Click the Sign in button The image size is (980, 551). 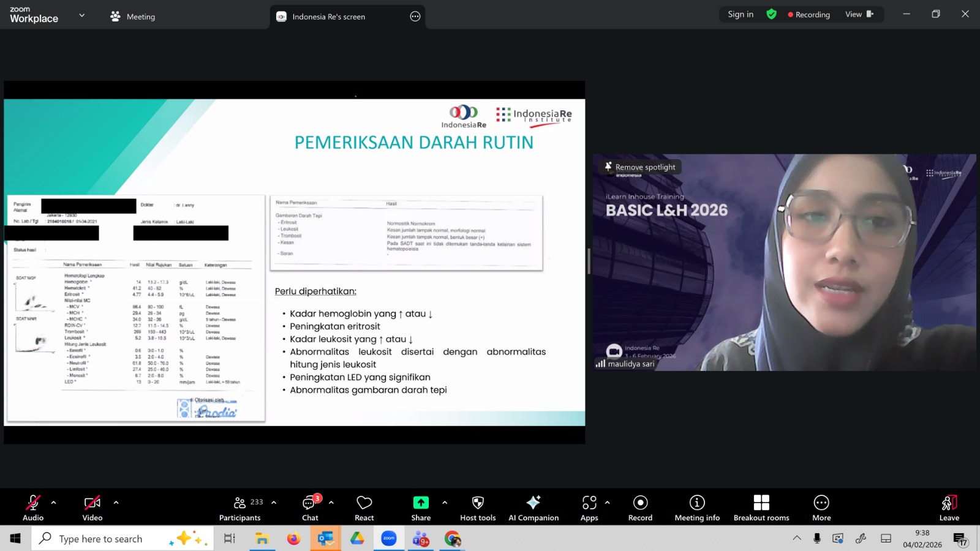tap(741, 14)
